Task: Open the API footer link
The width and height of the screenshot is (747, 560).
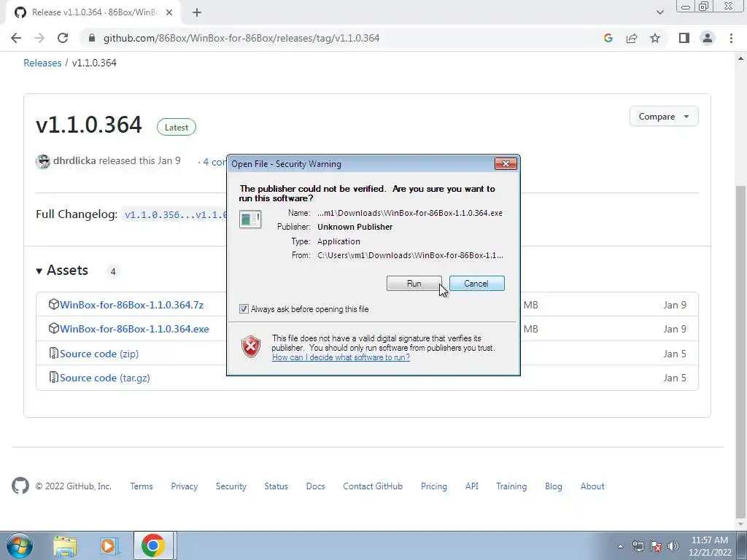Action: pyautogui.click(x=472, y=486)
